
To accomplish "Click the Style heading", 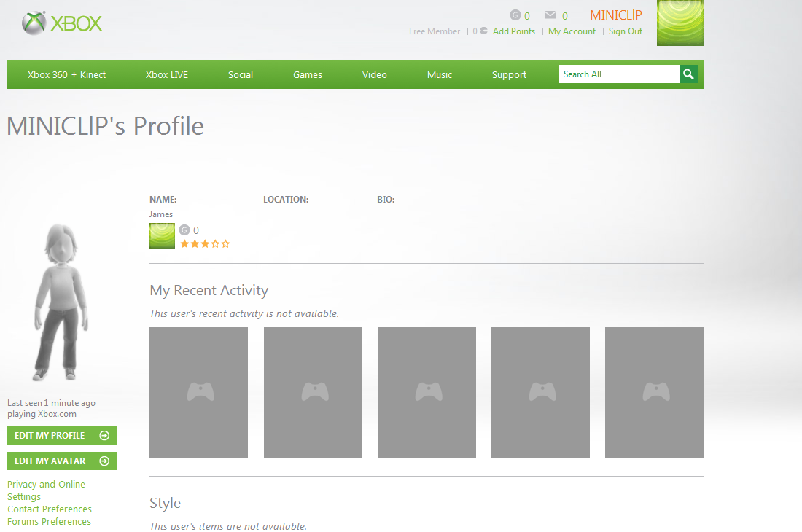I will coord(166,503).
